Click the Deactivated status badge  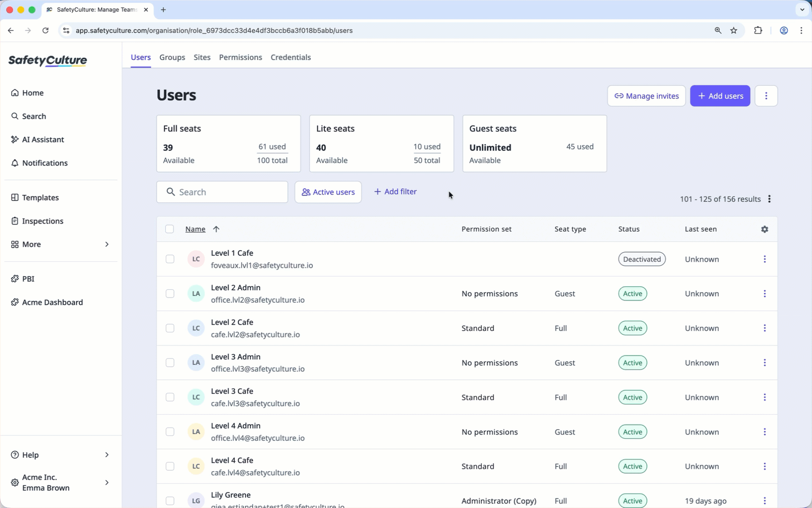coord(642,259)
